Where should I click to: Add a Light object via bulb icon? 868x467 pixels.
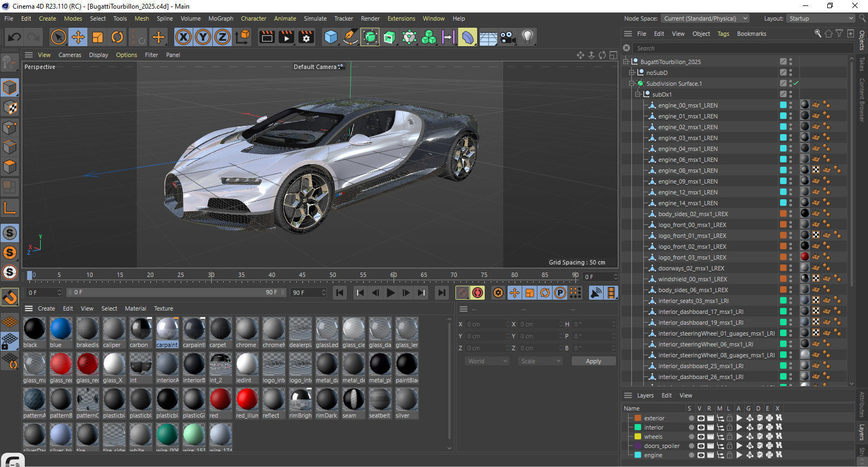click(x=527, y=37)
